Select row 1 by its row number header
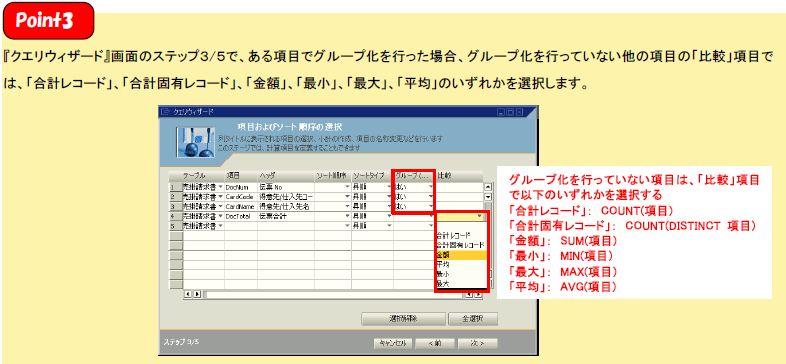This screenshot has height=364, width=786. (x=175, y=187)
